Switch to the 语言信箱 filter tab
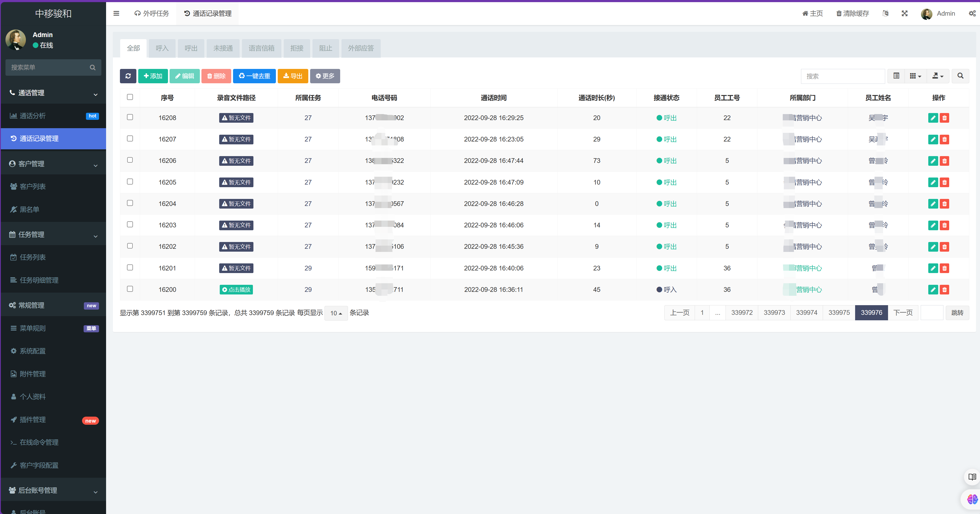Screen dimensions: 980x514 (x=261, y=48)
